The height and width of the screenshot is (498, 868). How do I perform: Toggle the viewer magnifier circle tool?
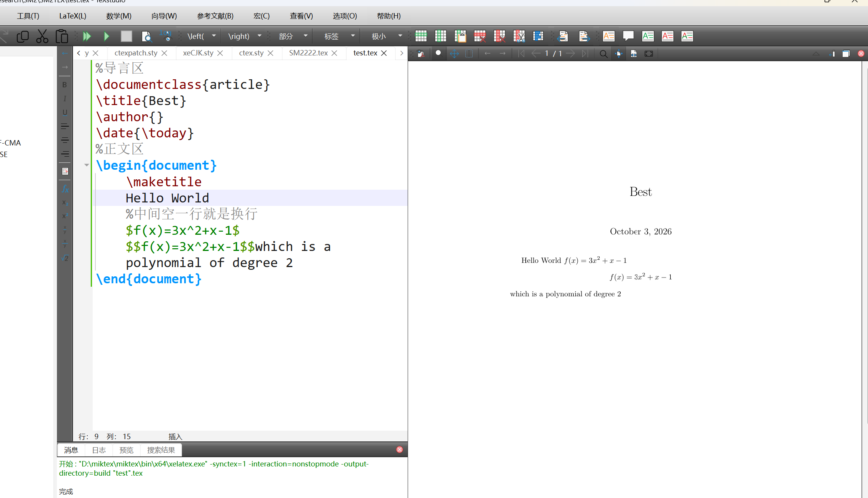[438, 53]
